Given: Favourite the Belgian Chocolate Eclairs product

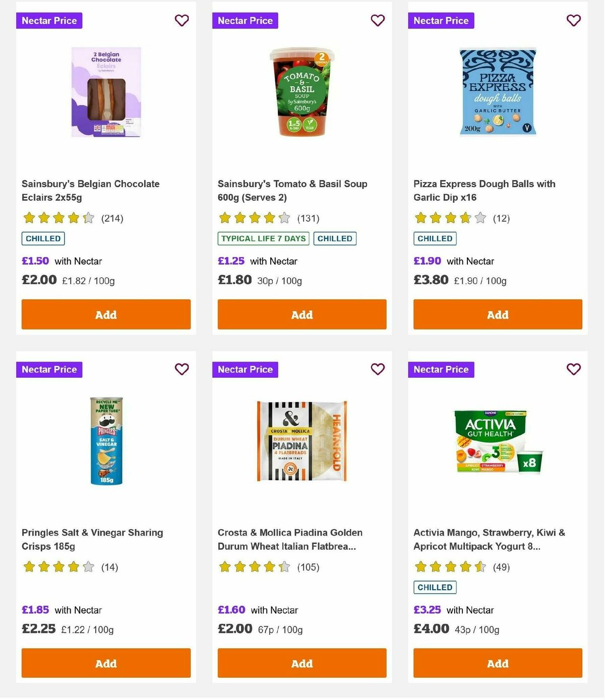Looking at the screenshot, I should [181, 21].
